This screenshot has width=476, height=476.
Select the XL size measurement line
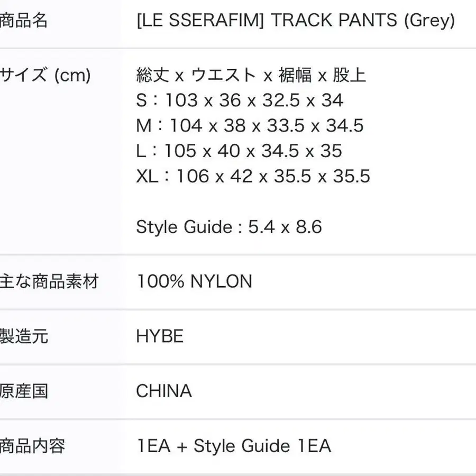click(x=253, y=176)
